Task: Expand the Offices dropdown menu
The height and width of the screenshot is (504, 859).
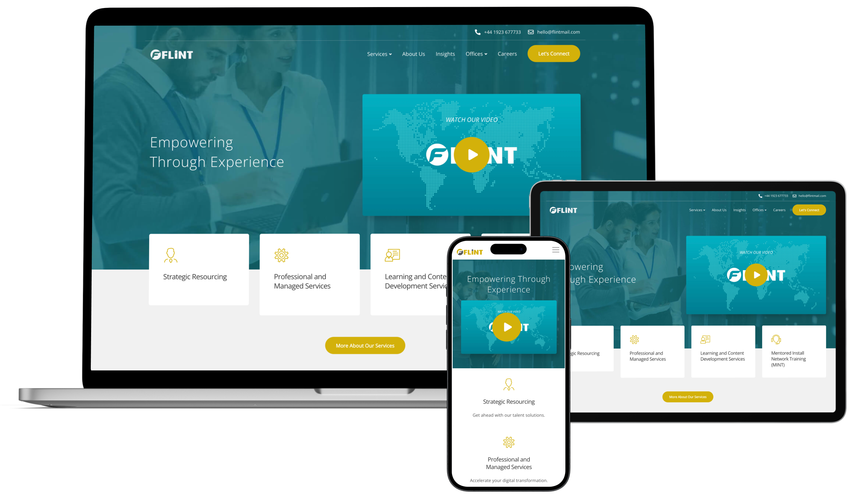Action: [476, 54]
